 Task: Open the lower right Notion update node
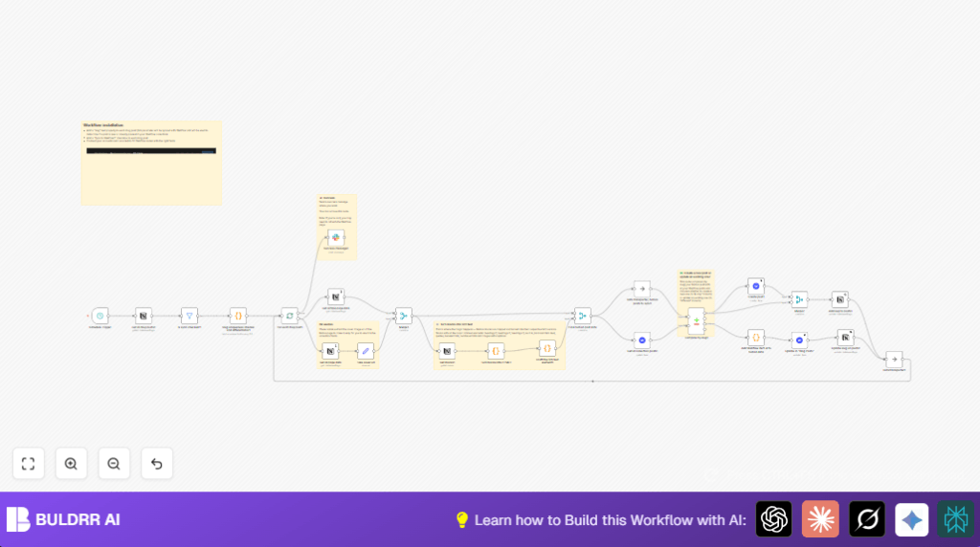(x=846, y=338)
